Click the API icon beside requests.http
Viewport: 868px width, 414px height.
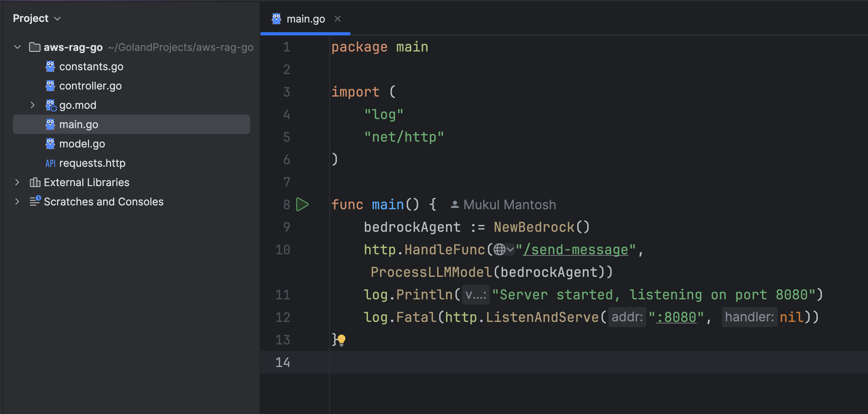coord(50,163)
